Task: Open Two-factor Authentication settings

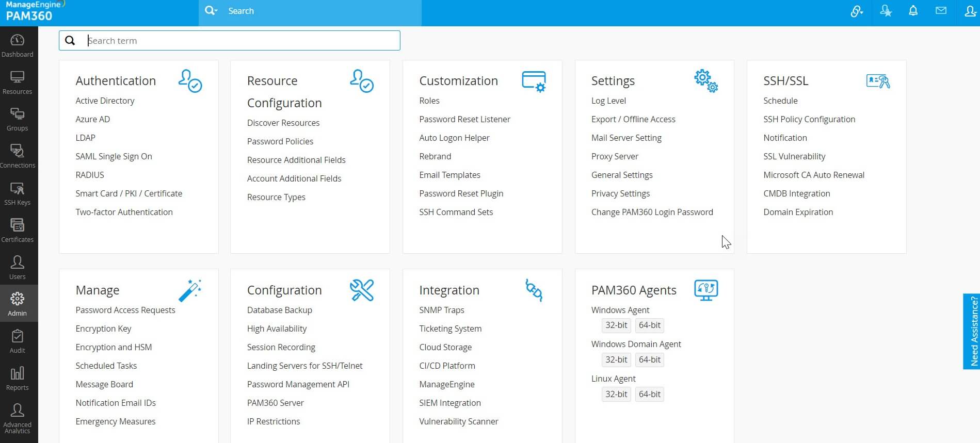Action: [124, 212]
